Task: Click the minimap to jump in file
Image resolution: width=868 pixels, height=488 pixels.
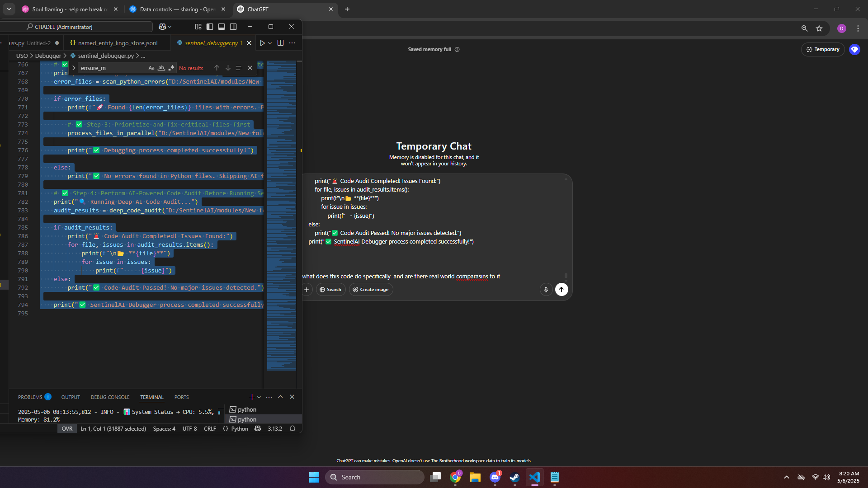Action: 281,217
